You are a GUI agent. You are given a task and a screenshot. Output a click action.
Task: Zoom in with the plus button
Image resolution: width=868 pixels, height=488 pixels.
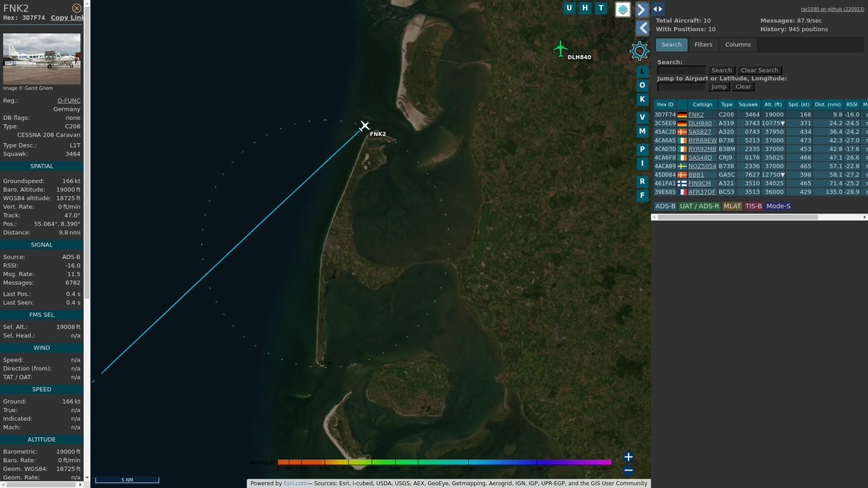629,457
